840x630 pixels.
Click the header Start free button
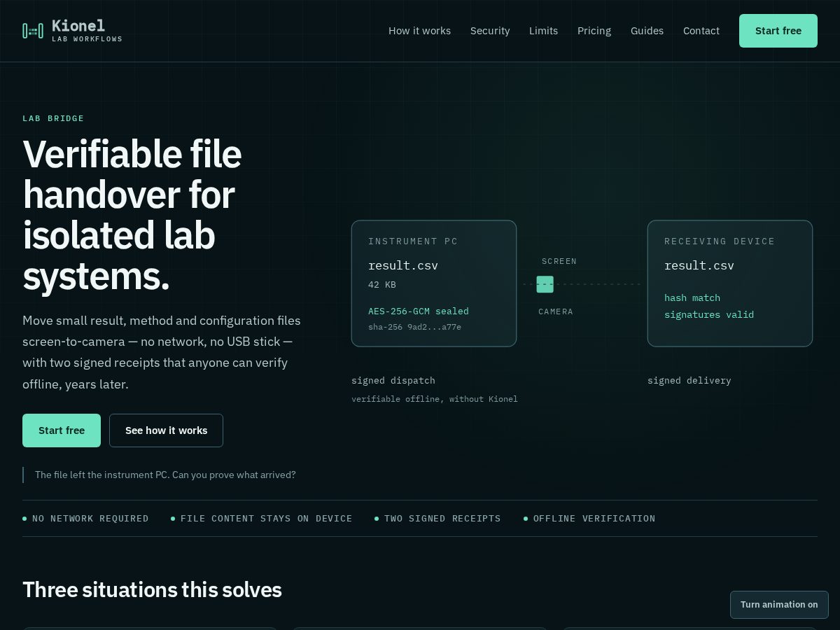pos(778,31)
